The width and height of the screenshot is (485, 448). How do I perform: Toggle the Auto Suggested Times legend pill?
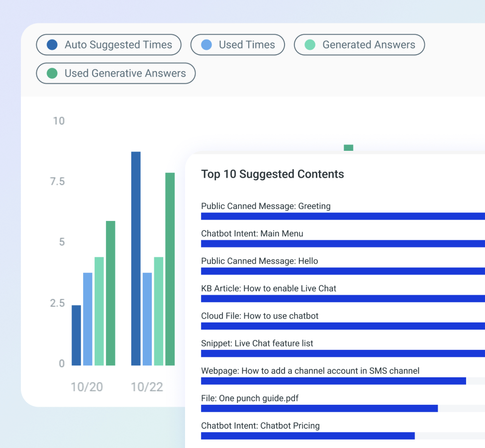pyautogui.click(x=108, y=45)
